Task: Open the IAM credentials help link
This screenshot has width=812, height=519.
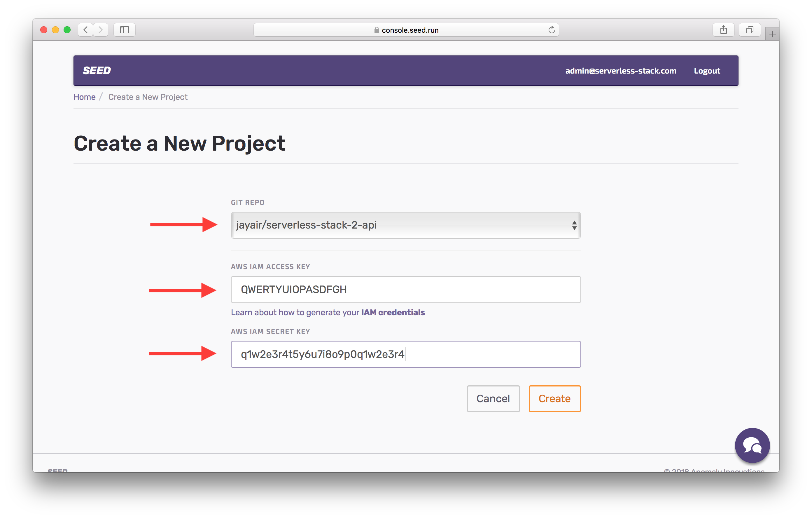Action: (393, 312)
